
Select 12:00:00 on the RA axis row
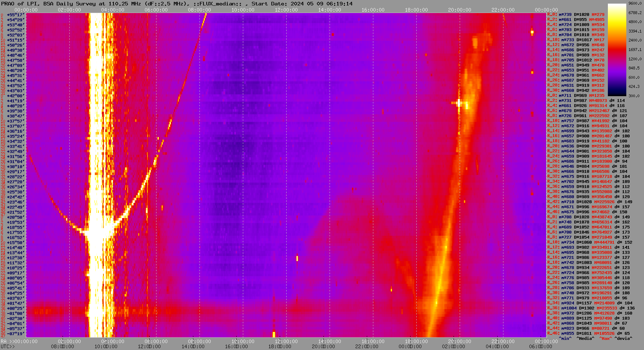click(x=286, y=341)
